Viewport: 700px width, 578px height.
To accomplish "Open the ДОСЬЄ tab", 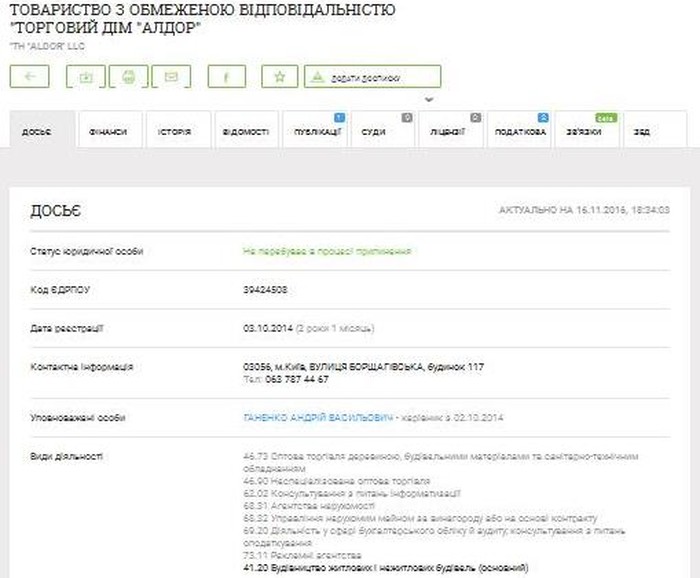I will click(43, 129).
